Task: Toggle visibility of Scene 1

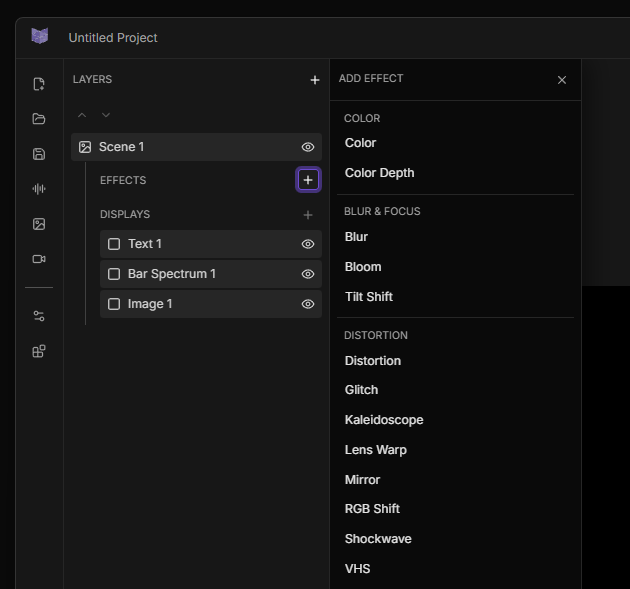Action: [x=308, y=147]
